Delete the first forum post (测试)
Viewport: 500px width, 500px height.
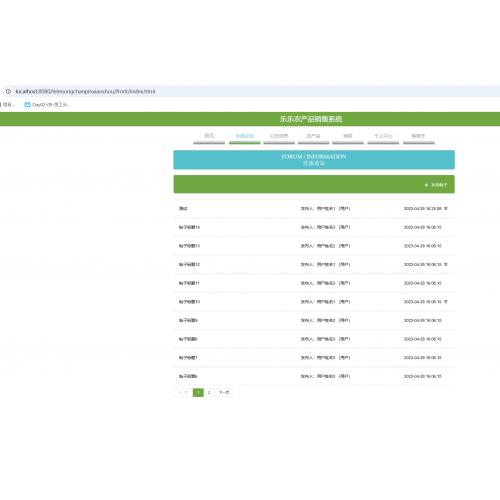point(446,208)
